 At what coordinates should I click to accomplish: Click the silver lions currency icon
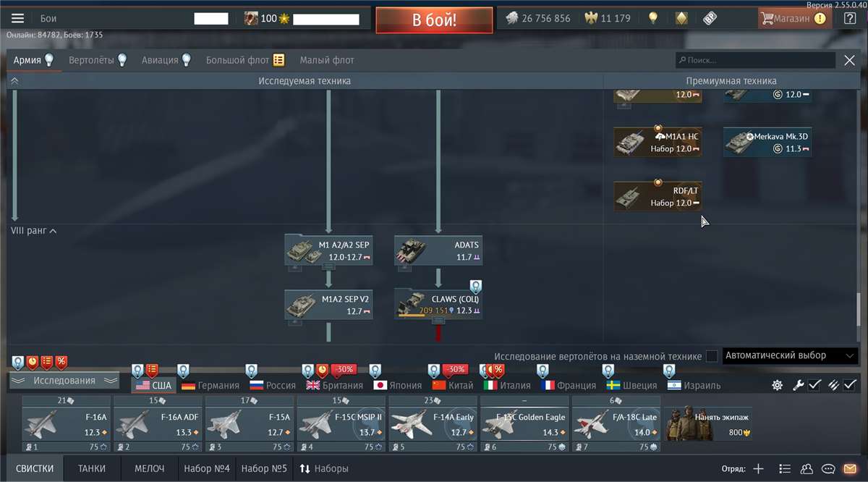coord(512,19)
